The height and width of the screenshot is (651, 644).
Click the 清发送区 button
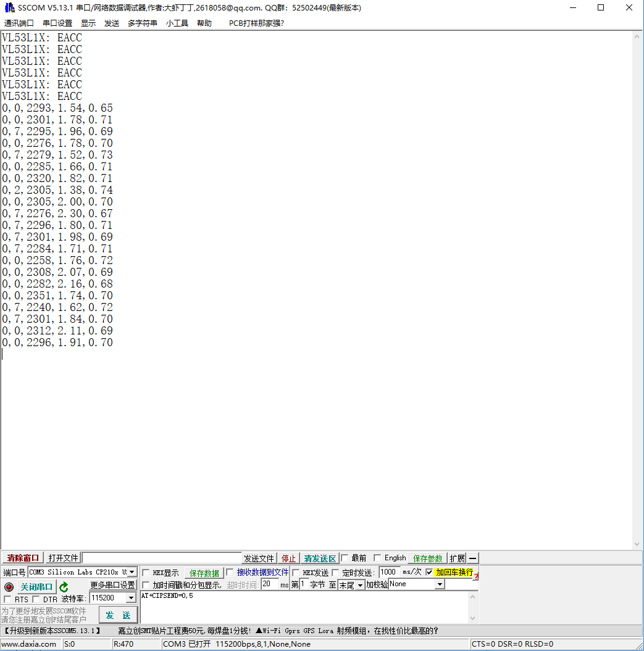(x=319, y=558)
